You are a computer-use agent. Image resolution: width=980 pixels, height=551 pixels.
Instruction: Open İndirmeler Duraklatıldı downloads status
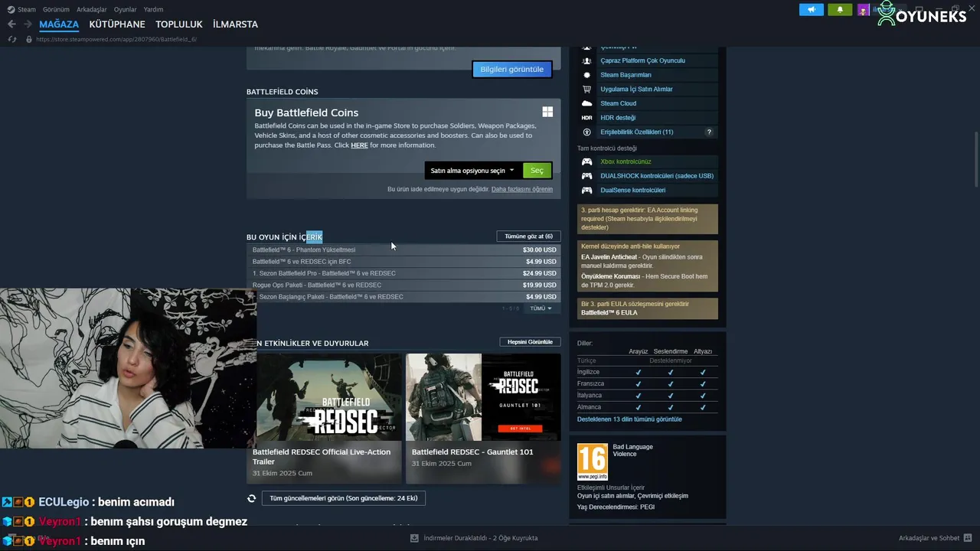(x=481, y=538)
